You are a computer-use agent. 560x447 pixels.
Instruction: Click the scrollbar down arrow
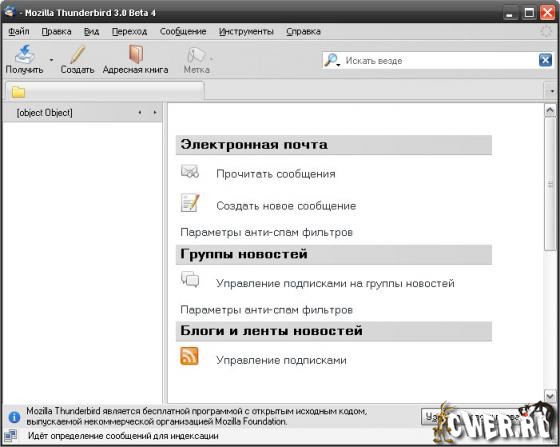550,396
